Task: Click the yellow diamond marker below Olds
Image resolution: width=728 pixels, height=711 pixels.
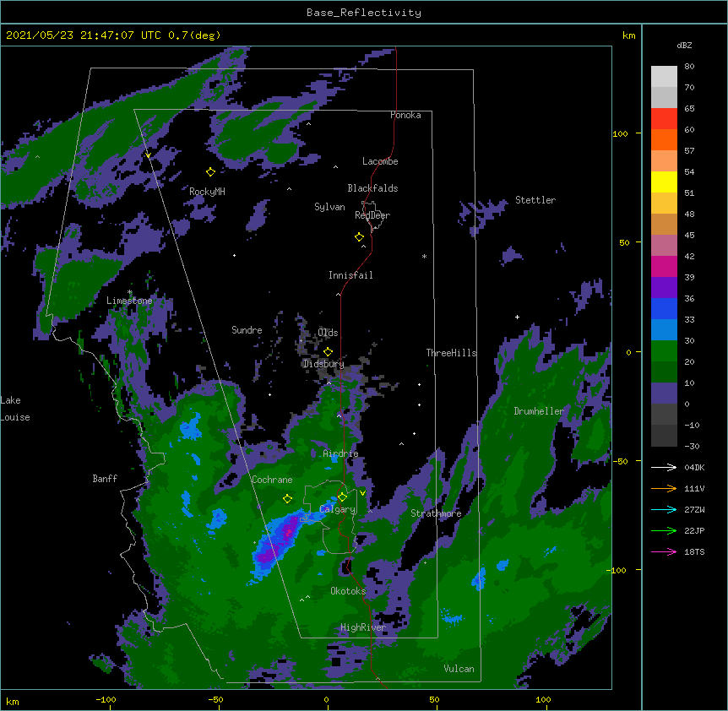Action: pyautogui.click(x=328, y=351)
